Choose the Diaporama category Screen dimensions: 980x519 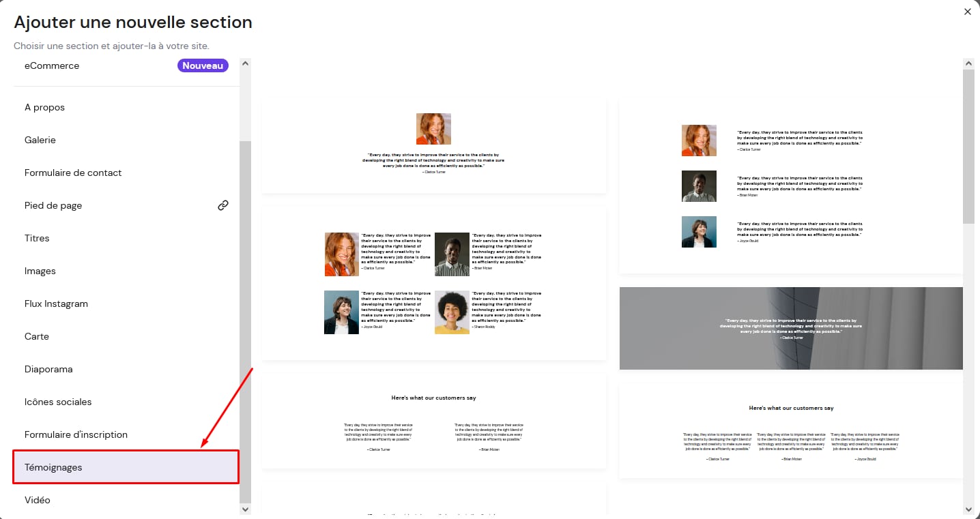pyautogui.click(x=48, y=369)
